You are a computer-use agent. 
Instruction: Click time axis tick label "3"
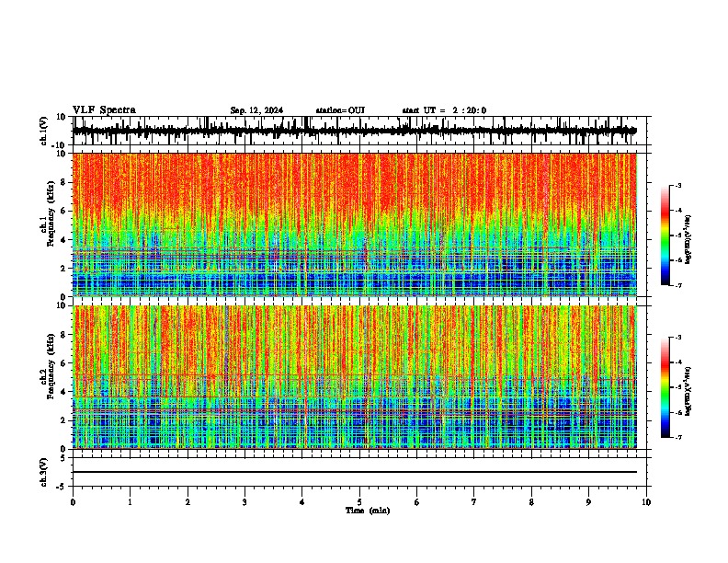pos(245,502)
